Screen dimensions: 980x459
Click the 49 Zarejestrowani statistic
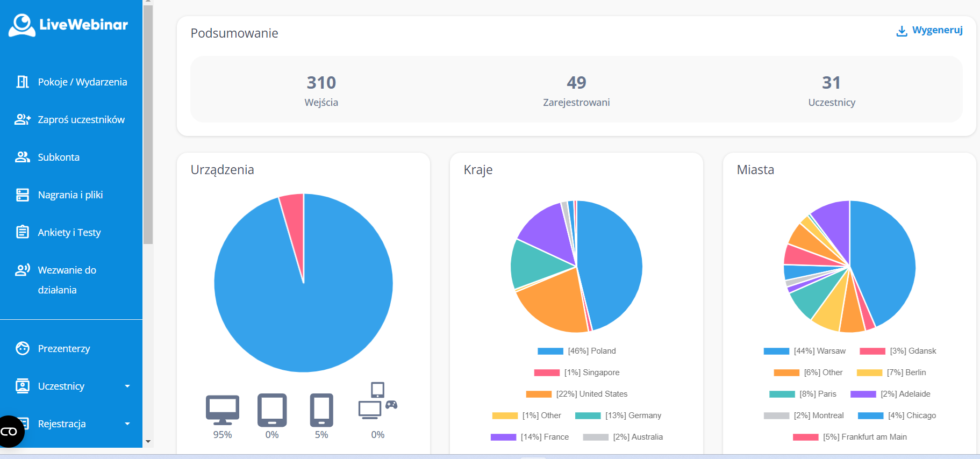click(x=576, y=90)
